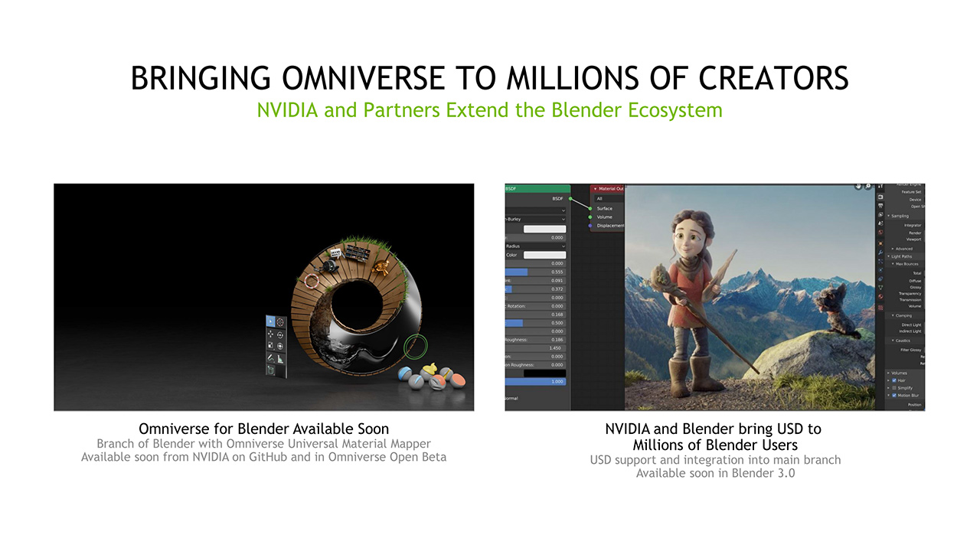Click the Feature Set label
Image resolution: width=980 pixels, height=551 pixels.
tap(911, 193)
